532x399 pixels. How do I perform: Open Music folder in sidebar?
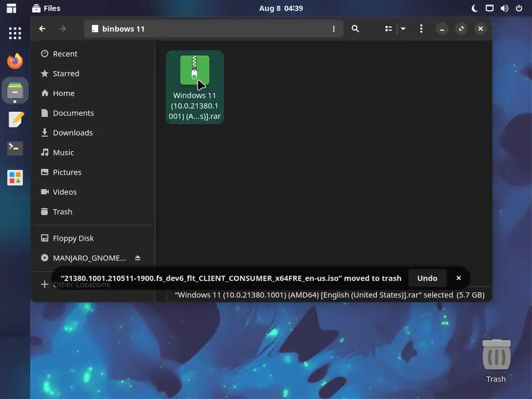point(92,152)
